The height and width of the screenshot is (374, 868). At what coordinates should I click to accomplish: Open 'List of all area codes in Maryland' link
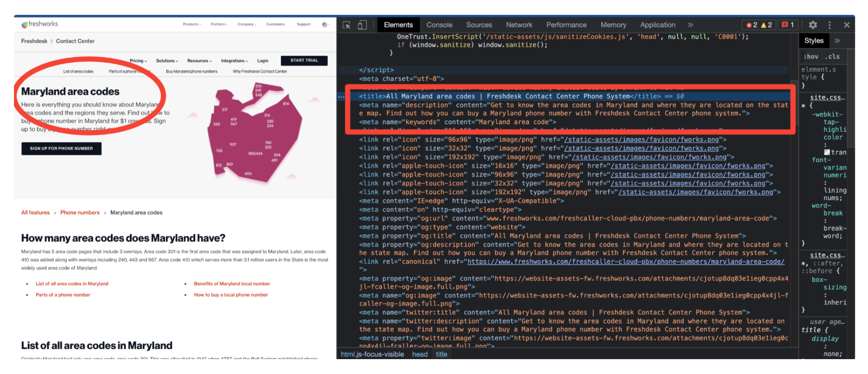point(72,284)
